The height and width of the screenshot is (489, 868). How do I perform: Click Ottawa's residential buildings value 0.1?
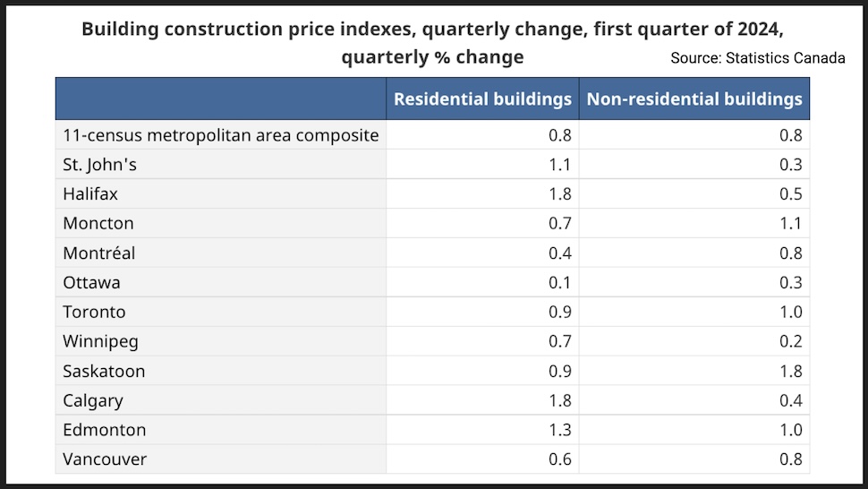click(x=560, y=283)
